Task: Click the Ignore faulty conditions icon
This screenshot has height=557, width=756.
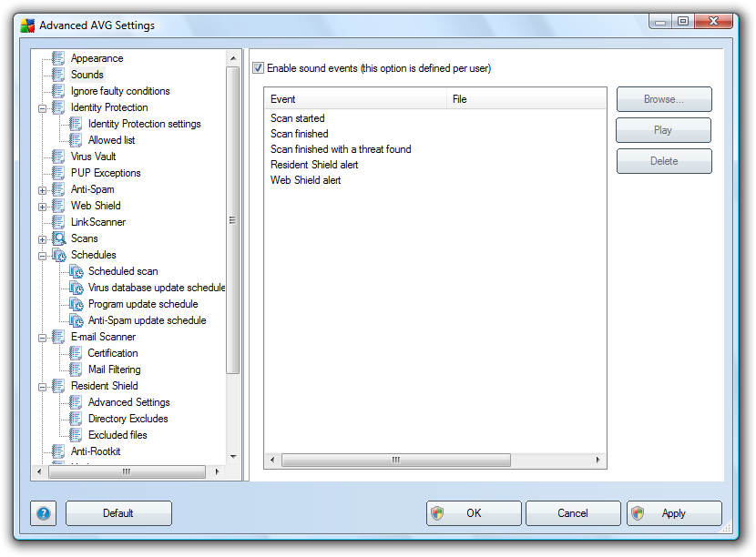Action: pos(58,91)
